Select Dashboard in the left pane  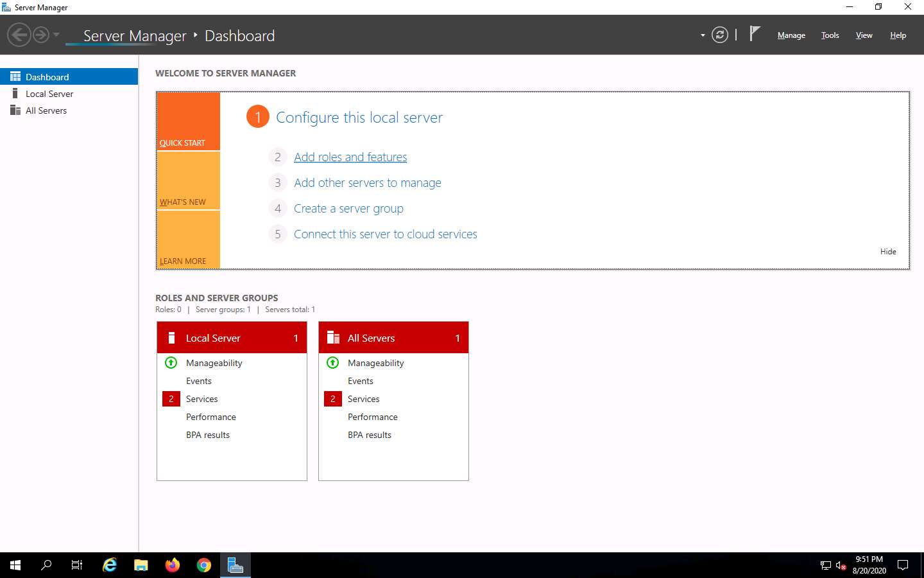coord(69,76)
